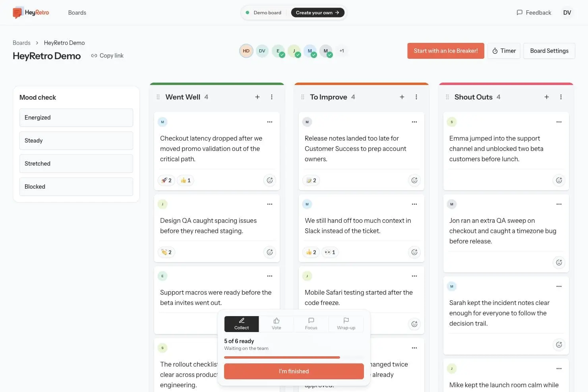The width and height of the screenshot is (588, 392).
Task: Start with an Ice Breaker
Action: click(446, 51)
